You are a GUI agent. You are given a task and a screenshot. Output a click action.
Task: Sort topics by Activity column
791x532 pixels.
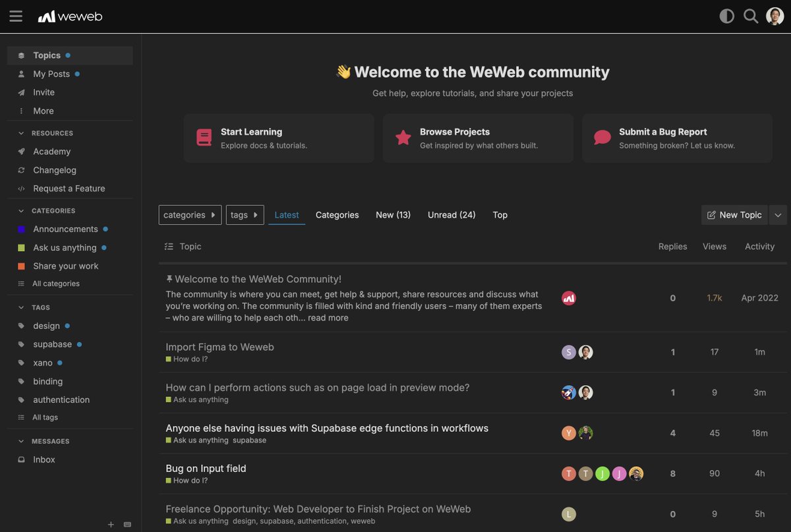[759, 247]
